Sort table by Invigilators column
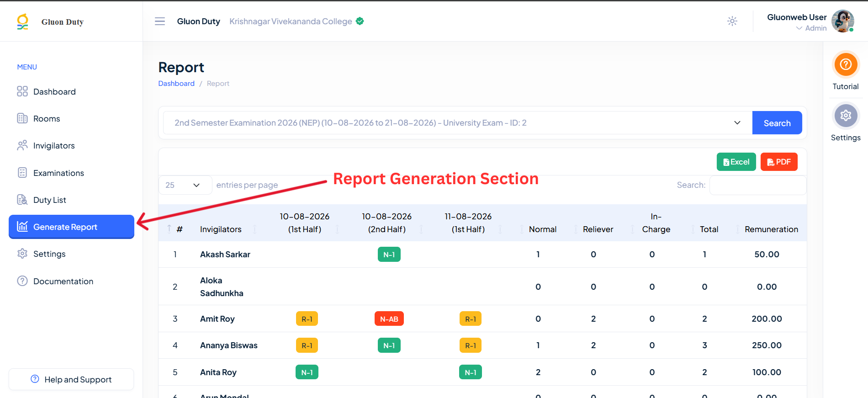 pos(221,229)
